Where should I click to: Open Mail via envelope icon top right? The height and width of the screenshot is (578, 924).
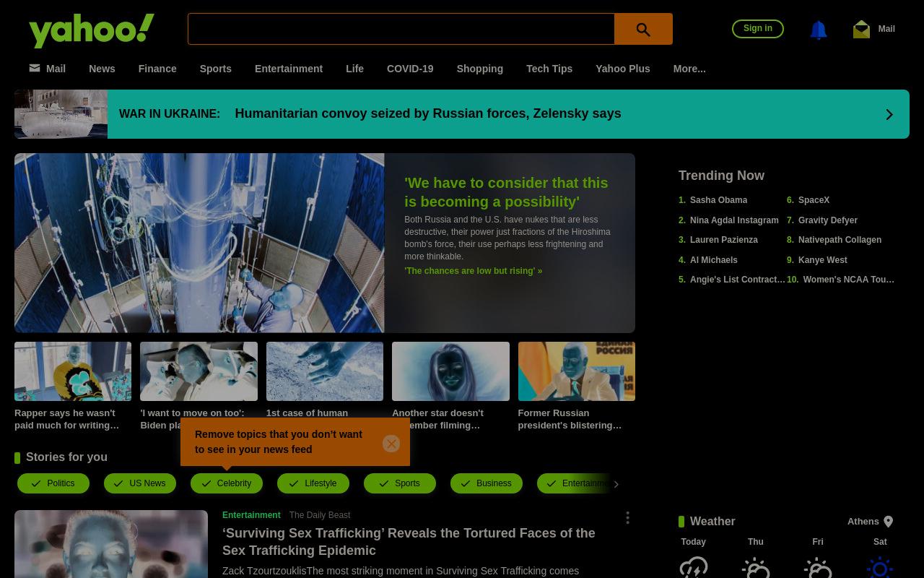click(861, 29)
